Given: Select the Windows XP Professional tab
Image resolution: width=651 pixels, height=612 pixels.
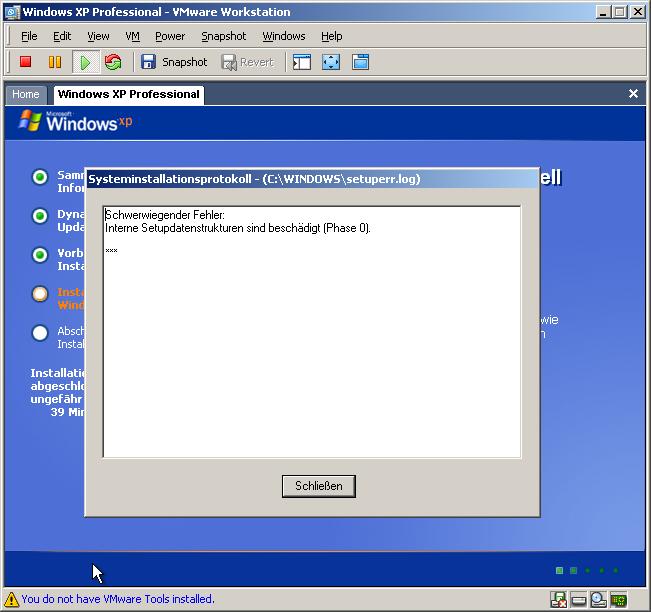Looking at the screenshot, I should coord(129,95).
